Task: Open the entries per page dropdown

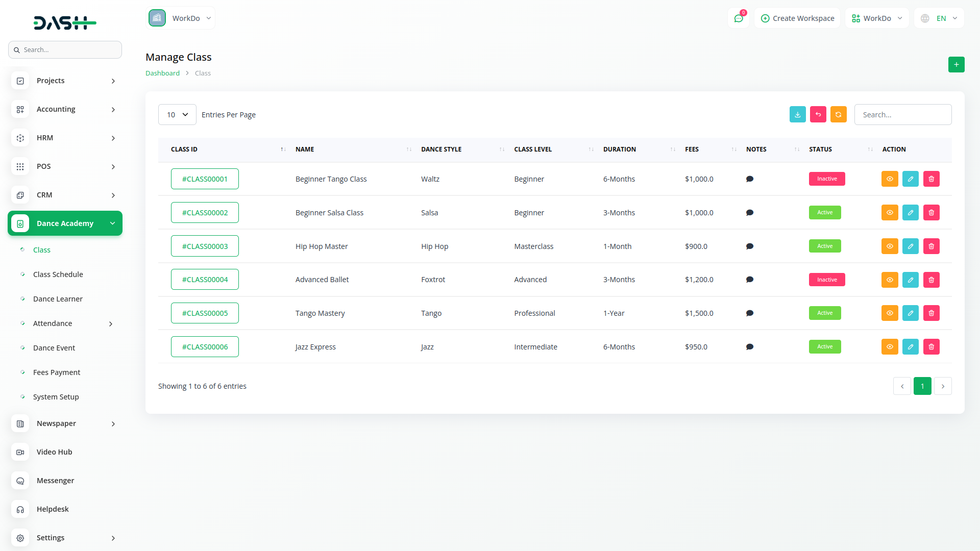Action: pos(177,115)
